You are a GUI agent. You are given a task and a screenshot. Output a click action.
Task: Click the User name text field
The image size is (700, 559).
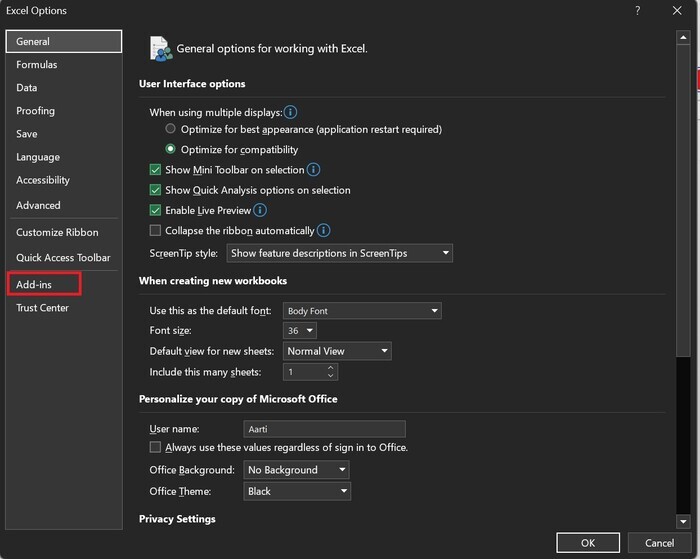coord(324,428)
